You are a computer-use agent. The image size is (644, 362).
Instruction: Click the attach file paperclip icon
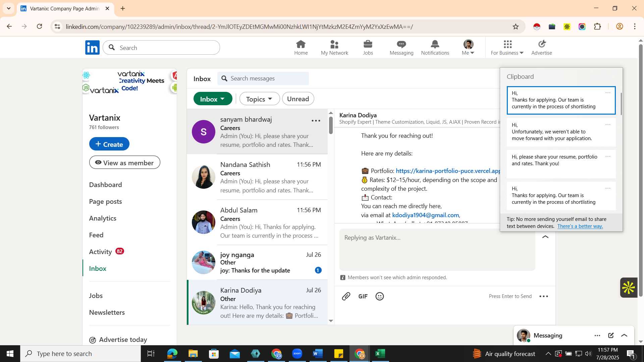point(346,296)
